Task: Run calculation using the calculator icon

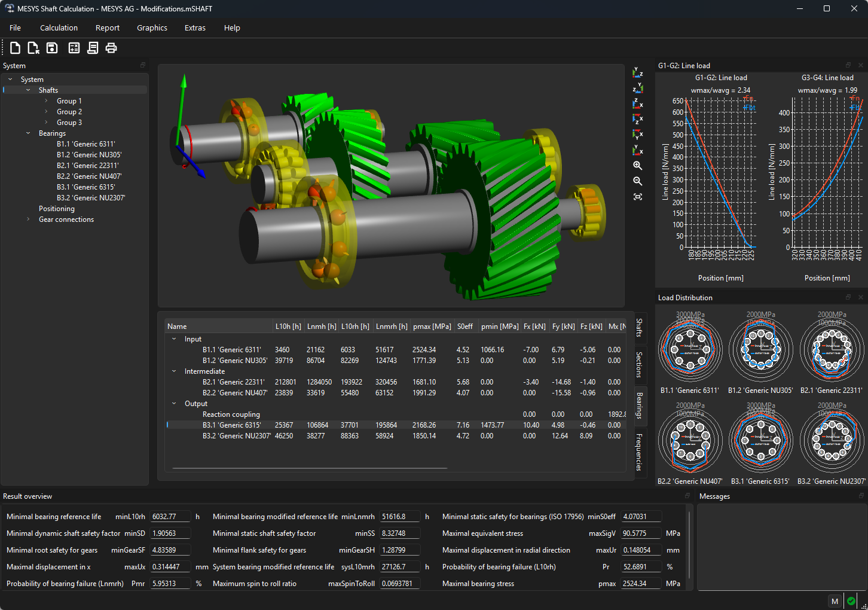Action: 74,48
